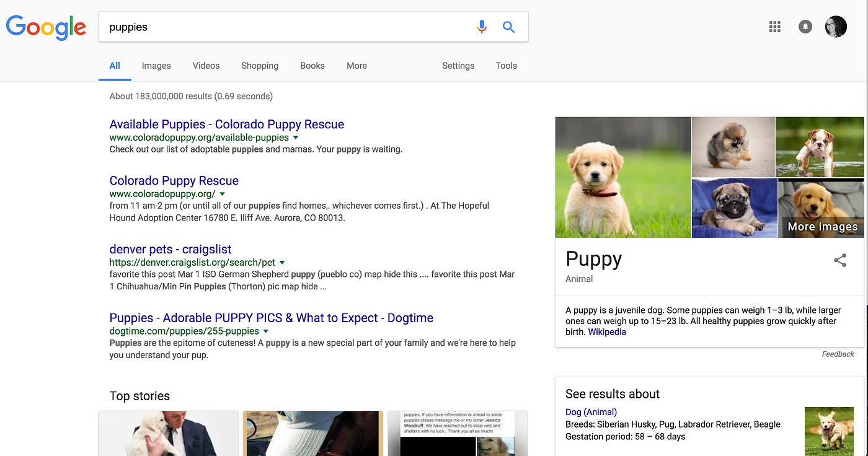Switch to the Videos tab
Screen dimensions: 868x456
tap(206, 66)
